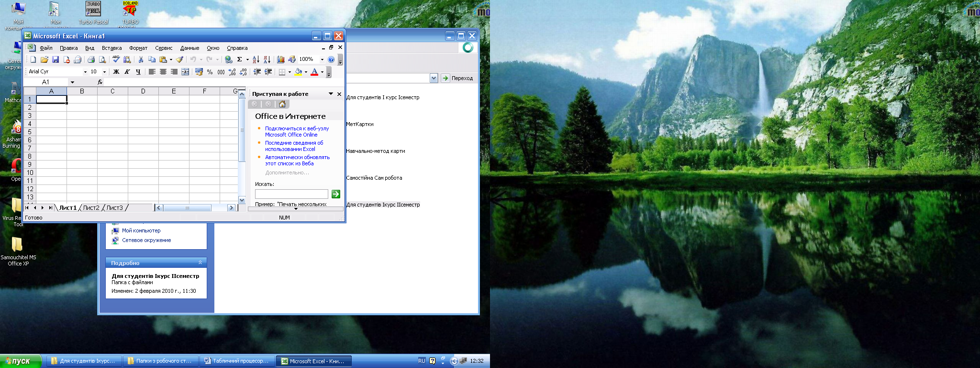Click the Paste clipboard icon
The width and height of the screenshot is (980, 368).
pos(163,59)
